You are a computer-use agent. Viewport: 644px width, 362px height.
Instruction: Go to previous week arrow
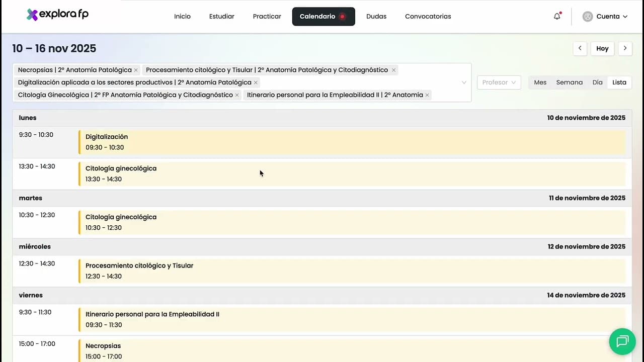point(580,48)
